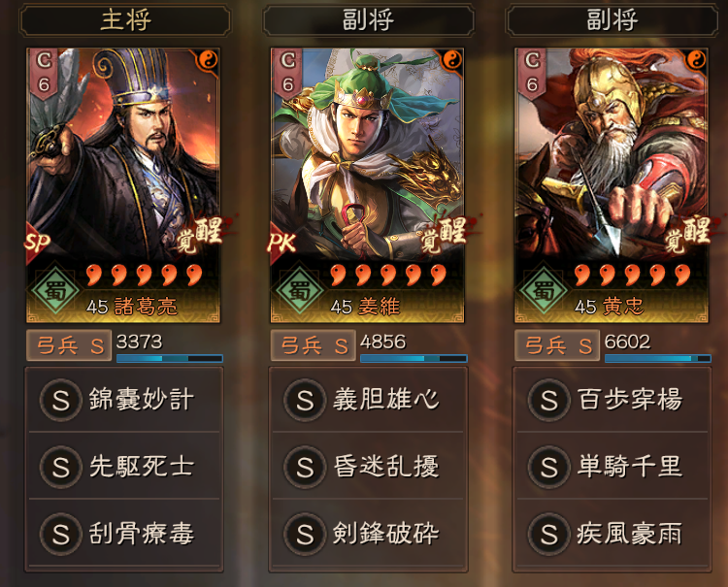The image size is (728, 587).
Task: Open the 百歩穿楊 skill slot
Action: 612,400
